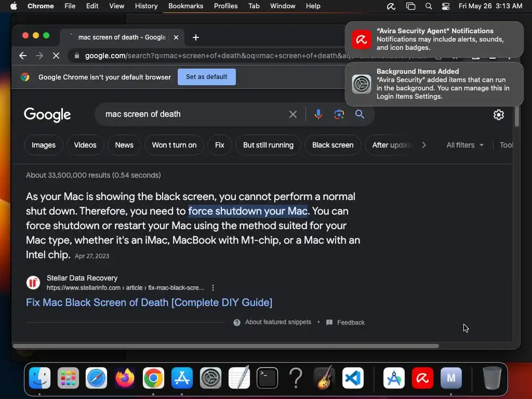Open the Background Items Added notification
Image resolution: width=532 pixels, height=399 pixels.
point(434,84)
